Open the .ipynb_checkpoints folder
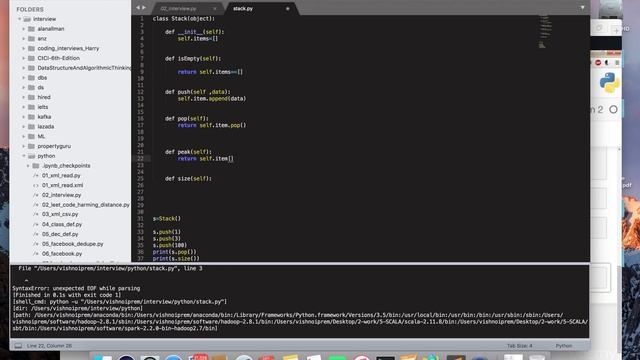 66,166
